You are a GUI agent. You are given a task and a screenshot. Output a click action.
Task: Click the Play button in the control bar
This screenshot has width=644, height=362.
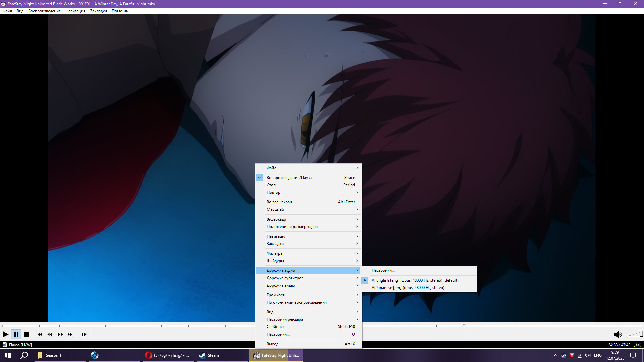(x=6, y=334)
